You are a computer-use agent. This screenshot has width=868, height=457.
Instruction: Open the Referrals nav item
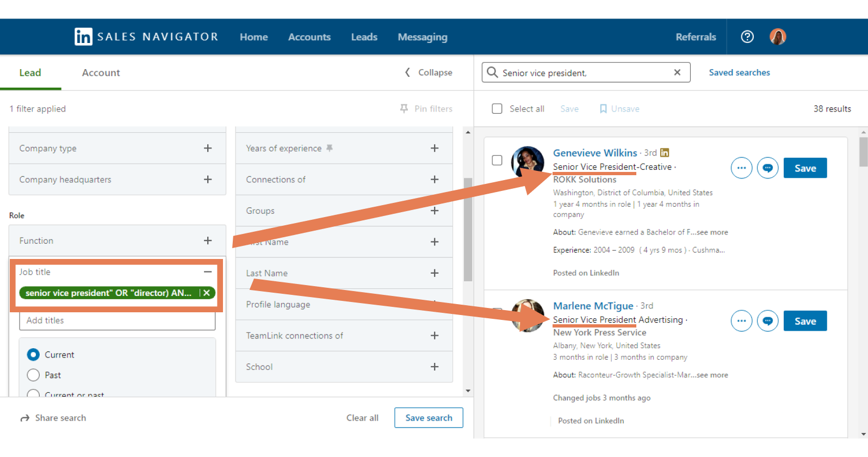(x=696, y=37)
